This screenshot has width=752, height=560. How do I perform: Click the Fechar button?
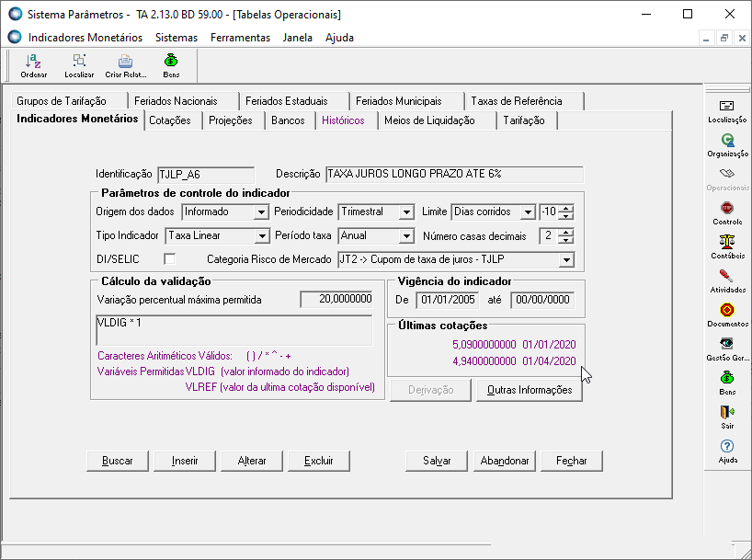coord(572,461)
